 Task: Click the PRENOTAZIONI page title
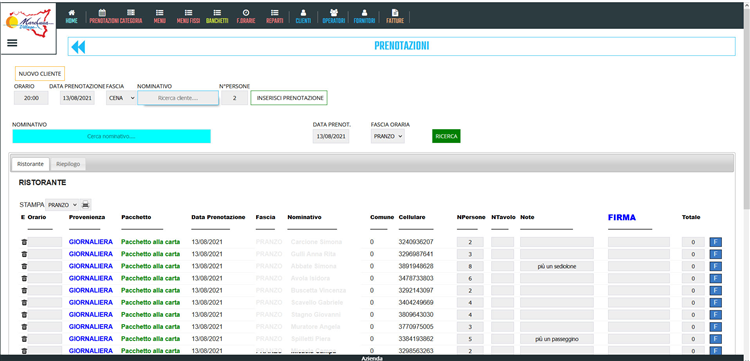[x=401, y=46]
